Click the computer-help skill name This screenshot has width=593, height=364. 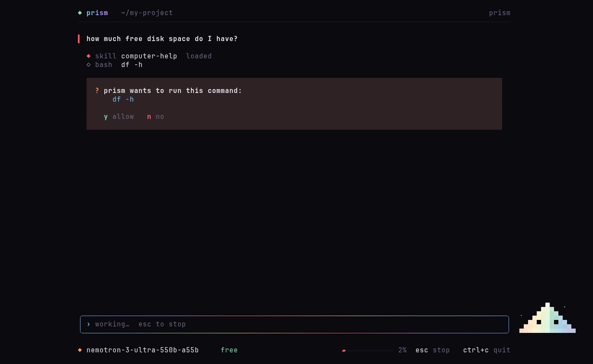[x=149, y=56]
